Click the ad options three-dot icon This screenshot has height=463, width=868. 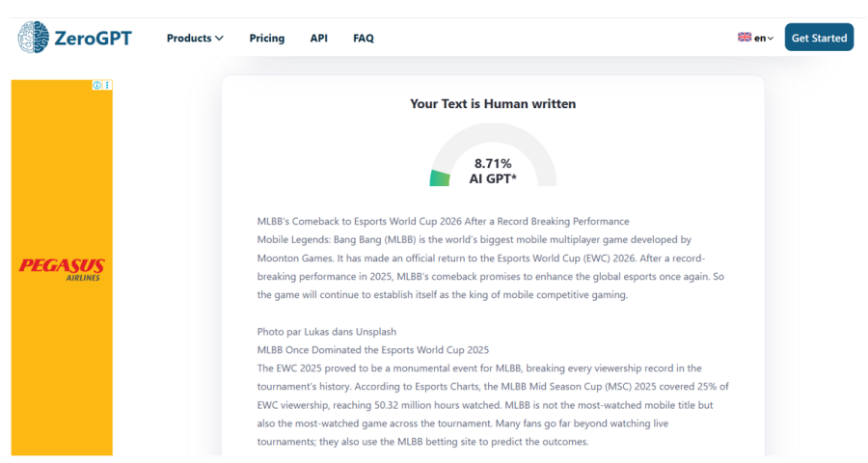click(x=107, y=85)
